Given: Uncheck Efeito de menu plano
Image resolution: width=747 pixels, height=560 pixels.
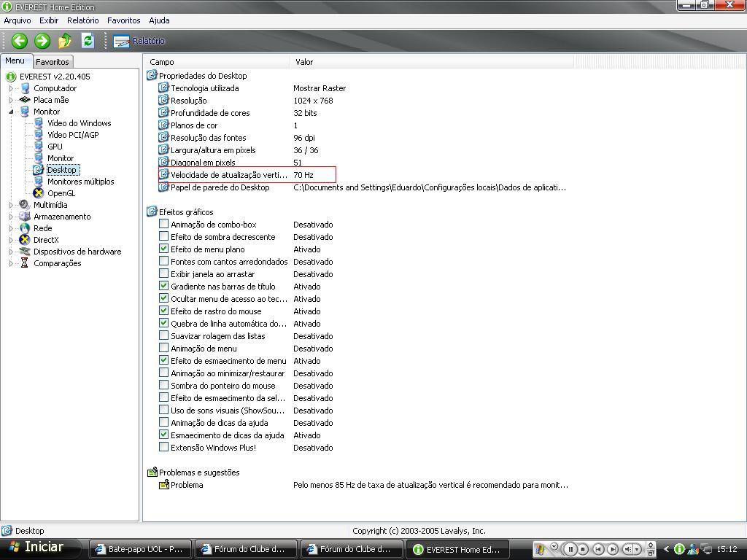Looking at the screenshot, I should click(163, 249).
